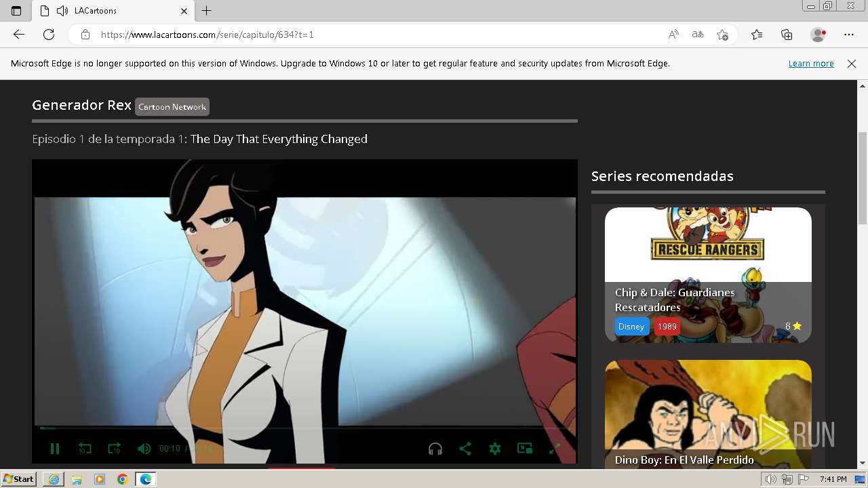
Task: Click the scrollbar down arrow
Action: [863, 463]
